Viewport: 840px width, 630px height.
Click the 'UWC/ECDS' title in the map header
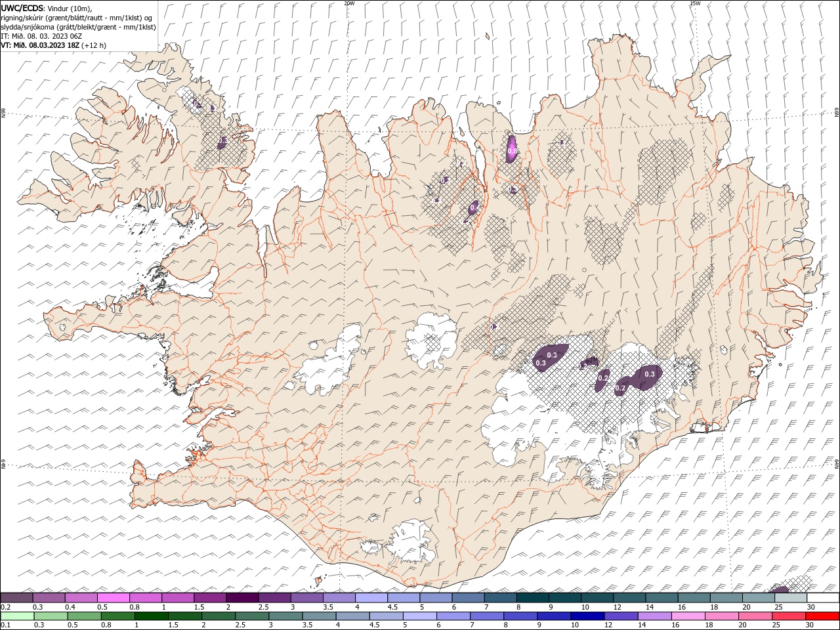(22, 7)
